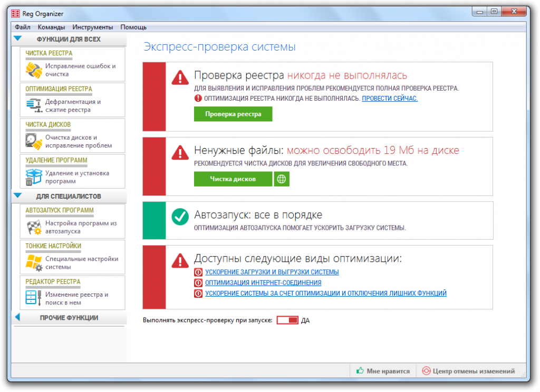The height and width of the screenshot is (392, 540).
Task: Toggle express check at startup switch
Action: coord(287,320)
